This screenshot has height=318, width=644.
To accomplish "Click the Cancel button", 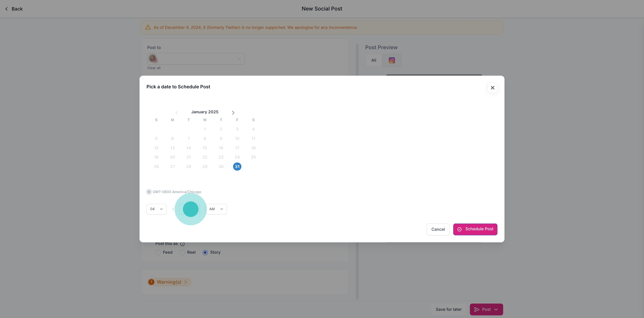I will click(x=438, y=229).
